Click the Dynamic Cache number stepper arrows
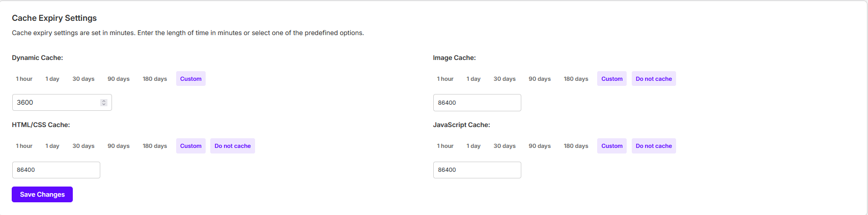Screen dimensions: 868x215 click(104, 103)
